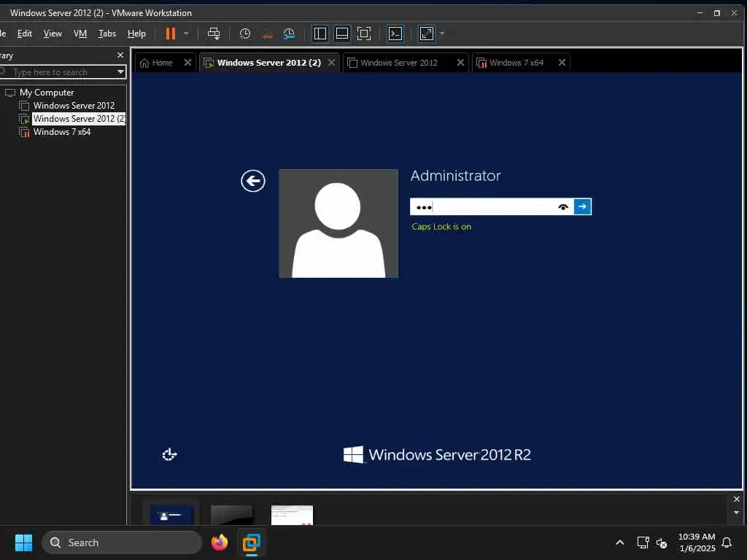The height and width of the screenshot is (560, 747).
Task: Expand the stretch display dropdown arrow
Action: [442, 34]
